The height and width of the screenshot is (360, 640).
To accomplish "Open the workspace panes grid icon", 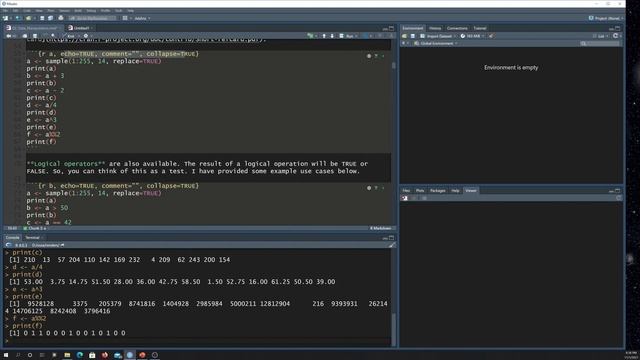I will pos(125,18).
